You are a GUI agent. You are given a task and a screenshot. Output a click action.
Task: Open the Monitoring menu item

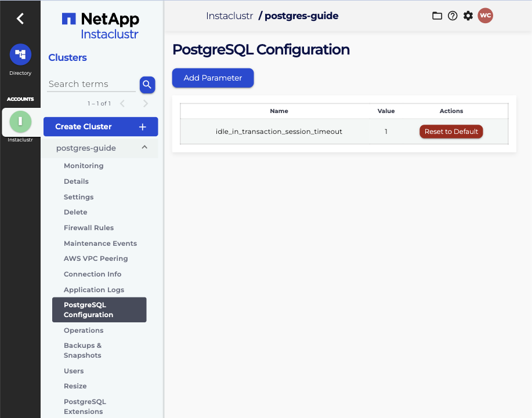pos(84,166)
